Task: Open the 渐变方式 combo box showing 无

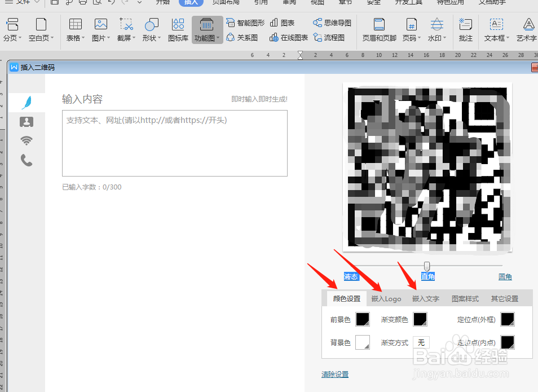Action: [x=421, y=342]
